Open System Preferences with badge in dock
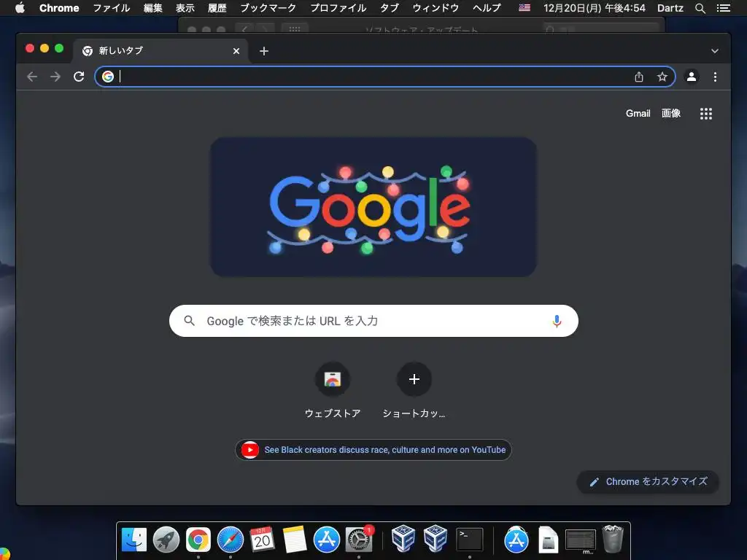747x560 pixels. tap(359, 540)
